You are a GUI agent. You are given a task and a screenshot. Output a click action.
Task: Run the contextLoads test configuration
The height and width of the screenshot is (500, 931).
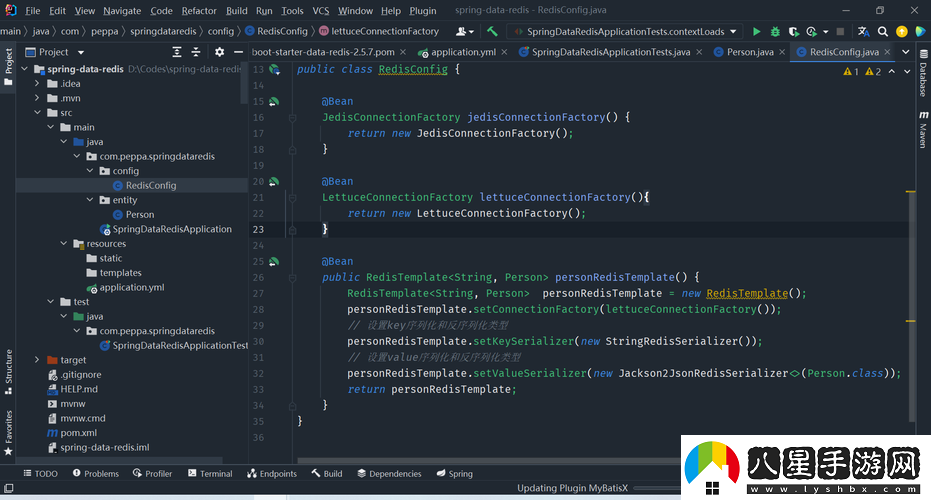coord(756,32)
